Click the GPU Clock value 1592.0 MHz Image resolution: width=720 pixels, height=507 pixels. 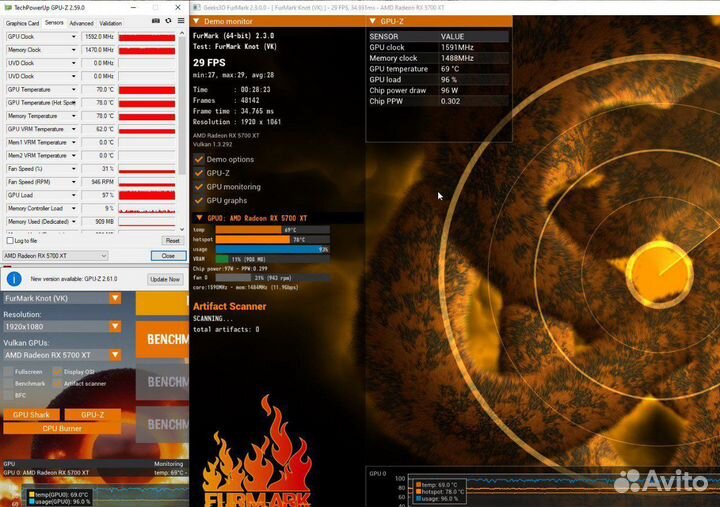coord(98,37)
